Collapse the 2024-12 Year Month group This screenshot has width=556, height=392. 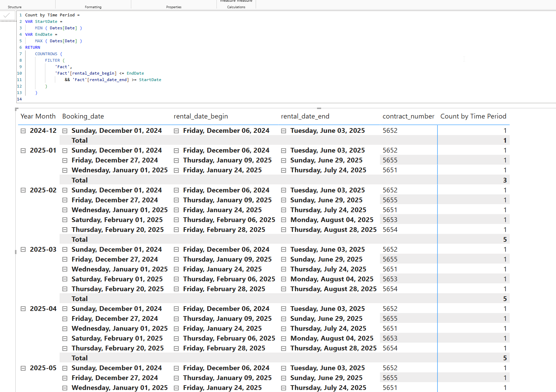(23, 131)
